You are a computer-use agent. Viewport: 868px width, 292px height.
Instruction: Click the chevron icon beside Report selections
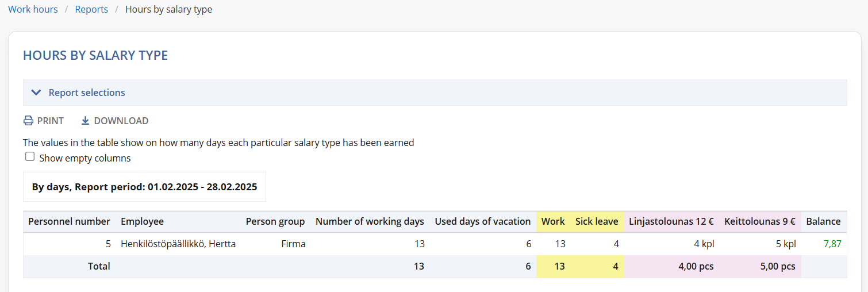tap(36, 93)
